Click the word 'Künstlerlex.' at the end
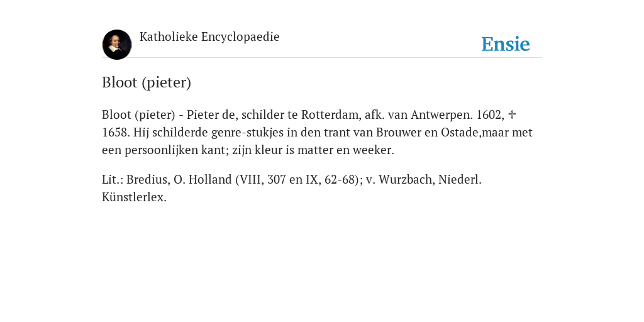This screenshot has width=644, height=322. tap(134, 197)
